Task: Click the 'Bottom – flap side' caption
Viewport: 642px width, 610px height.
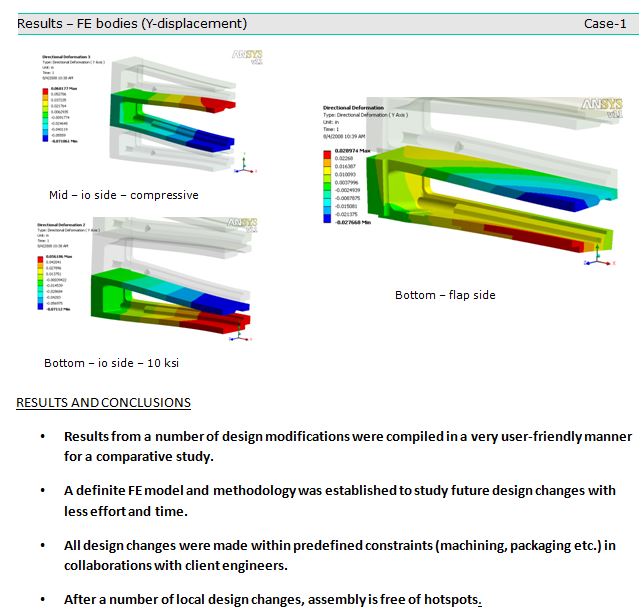Action: click(445, 295)
